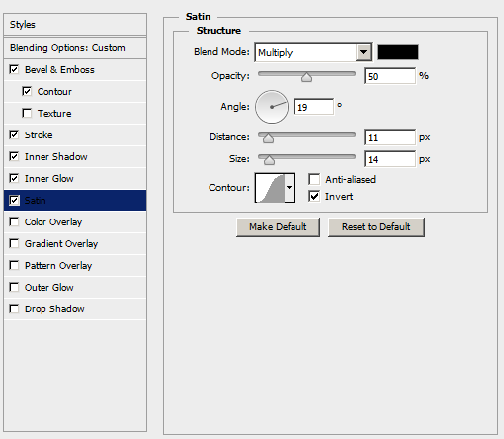Open the Blend Mode Multiply dropdown
Image resolution: width=504 pixels, height=439 pixels.
(x=313, y=52)
